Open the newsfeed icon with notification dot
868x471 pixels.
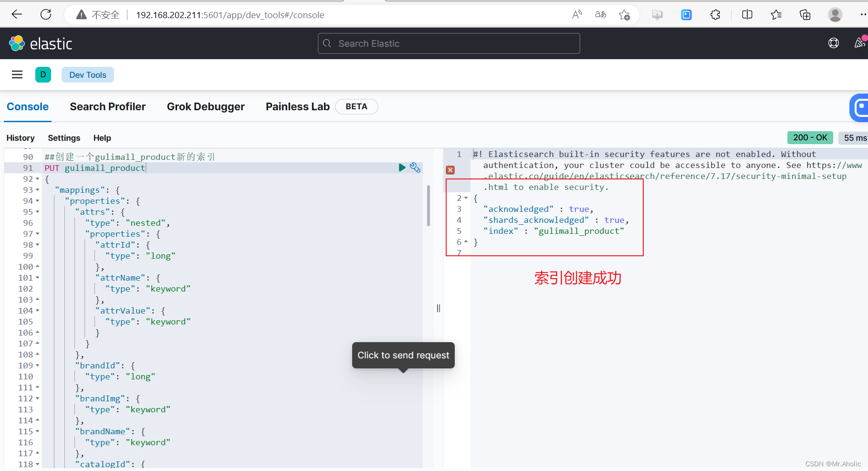[x=860, y=43]
